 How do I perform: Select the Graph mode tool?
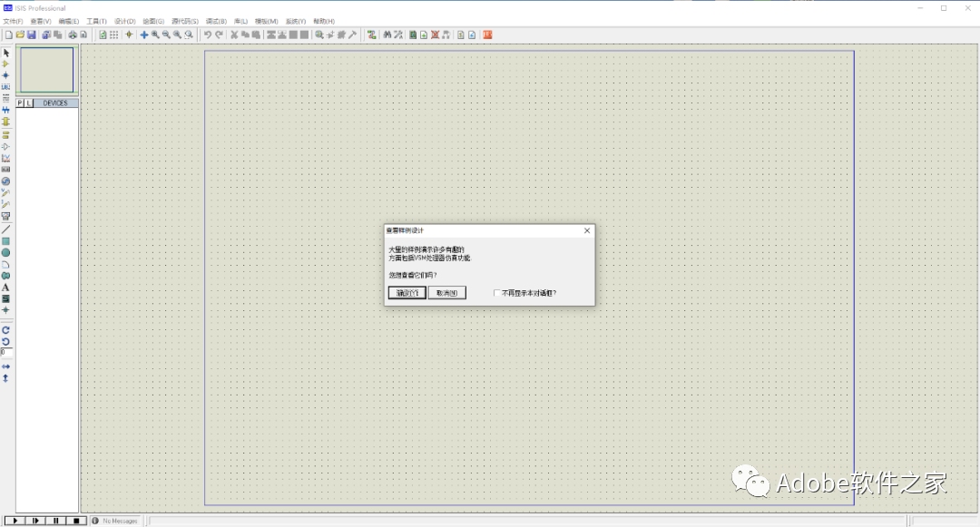(x=5, y=158)
